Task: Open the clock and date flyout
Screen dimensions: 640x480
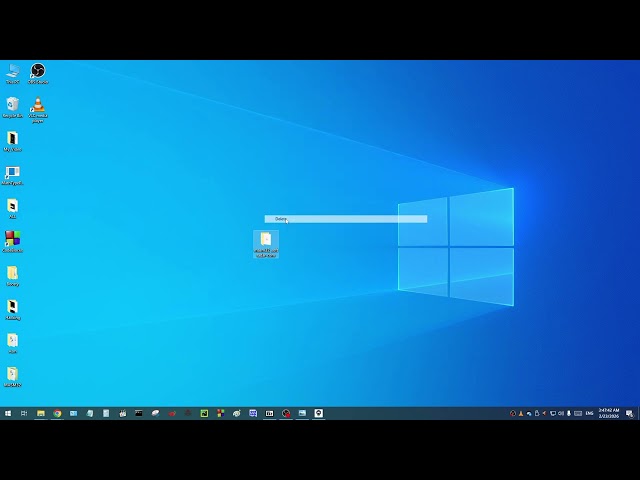Action: [609, 413]
